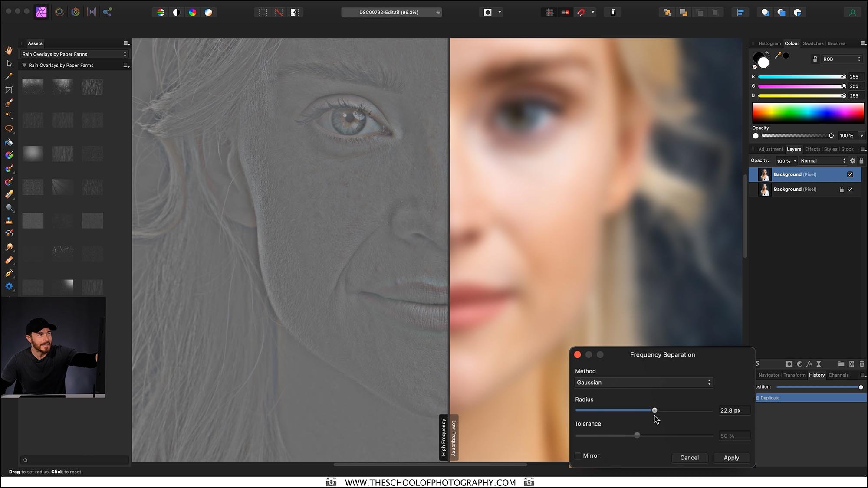Select the Crop tool

(x=9, y=89)
